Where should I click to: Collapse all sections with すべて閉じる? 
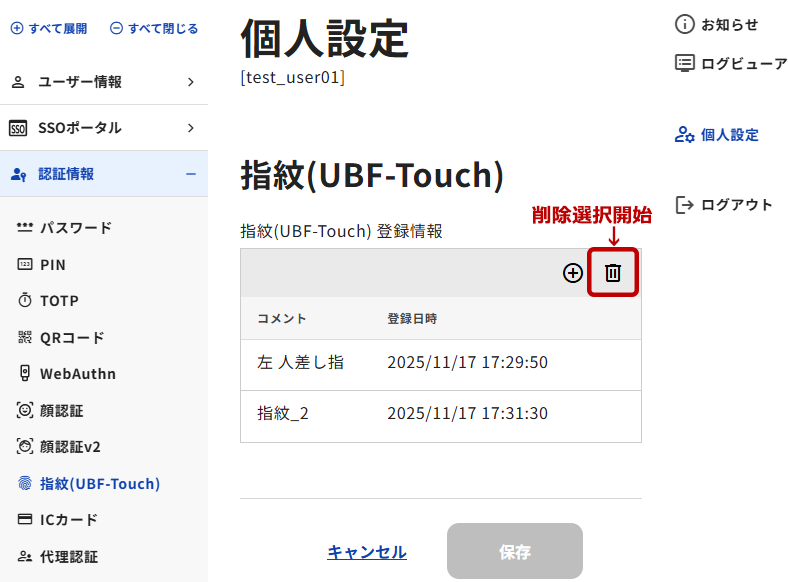154,28
